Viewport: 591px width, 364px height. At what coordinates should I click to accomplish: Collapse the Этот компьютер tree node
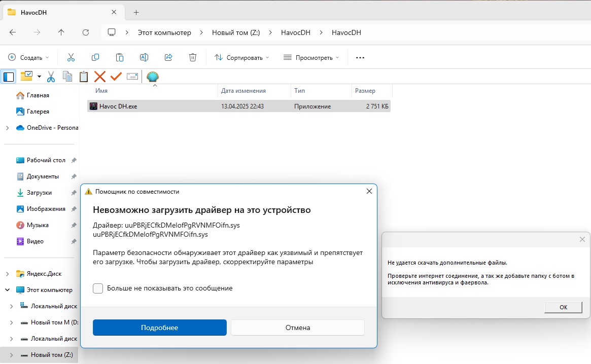coord(7,290)
